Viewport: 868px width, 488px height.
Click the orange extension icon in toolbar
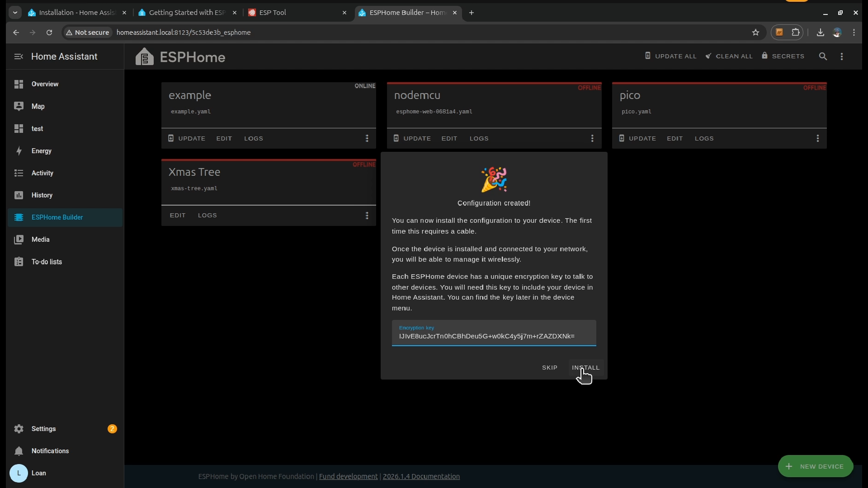[779, 33]
